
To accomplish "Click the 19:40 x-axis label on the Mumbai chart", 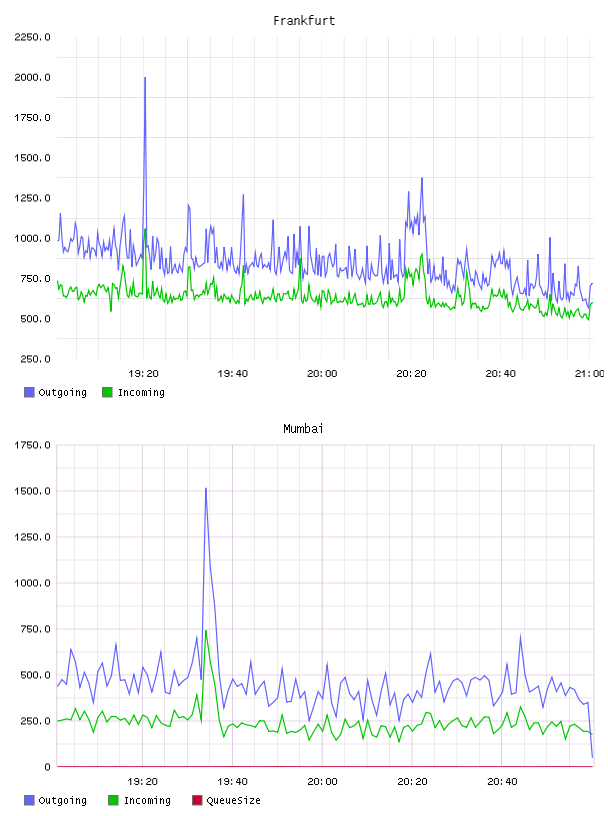I will click(232, 781).
